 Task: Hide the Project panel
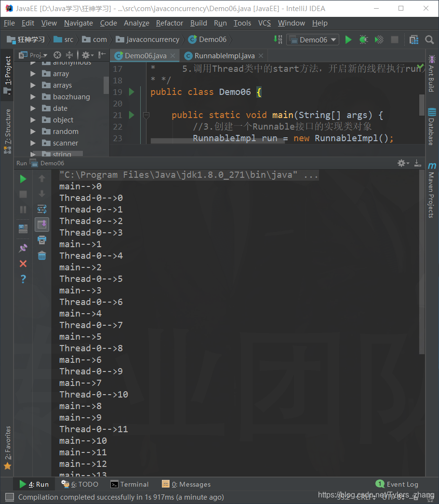pos(102,55)
